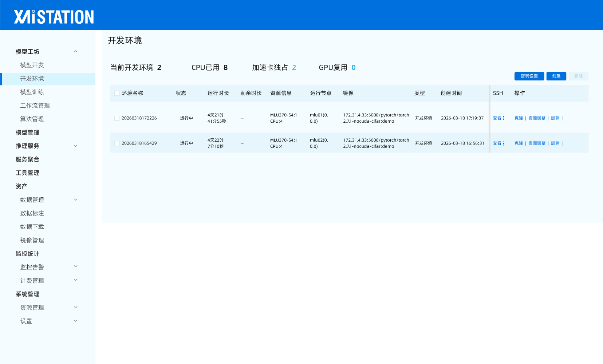Click the XMiSTATION logo
The height and width of the screenshot is (364, 603).
[54, 17]
